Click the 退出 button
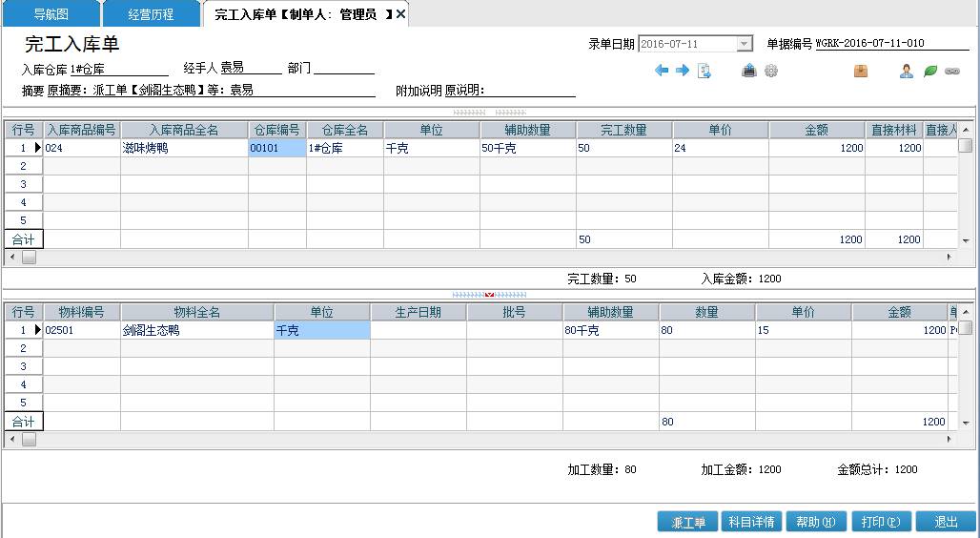 (x=946, y=522)
